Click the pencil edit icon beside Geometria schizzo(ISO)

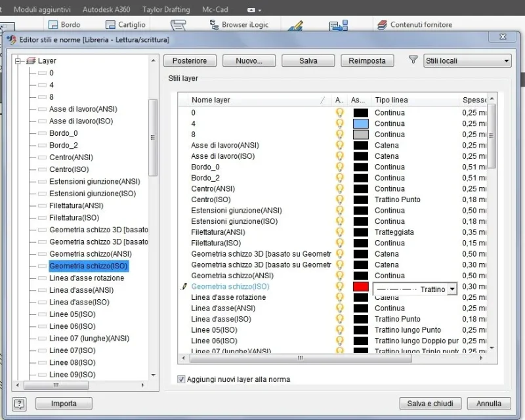(x=184, y=286)
